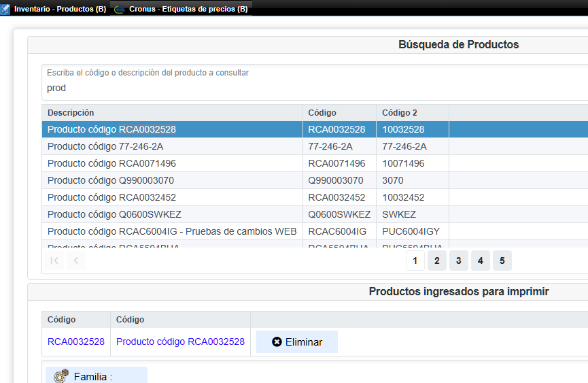
Task: Sort by the Descripción column header
Action: coord(71,112)
